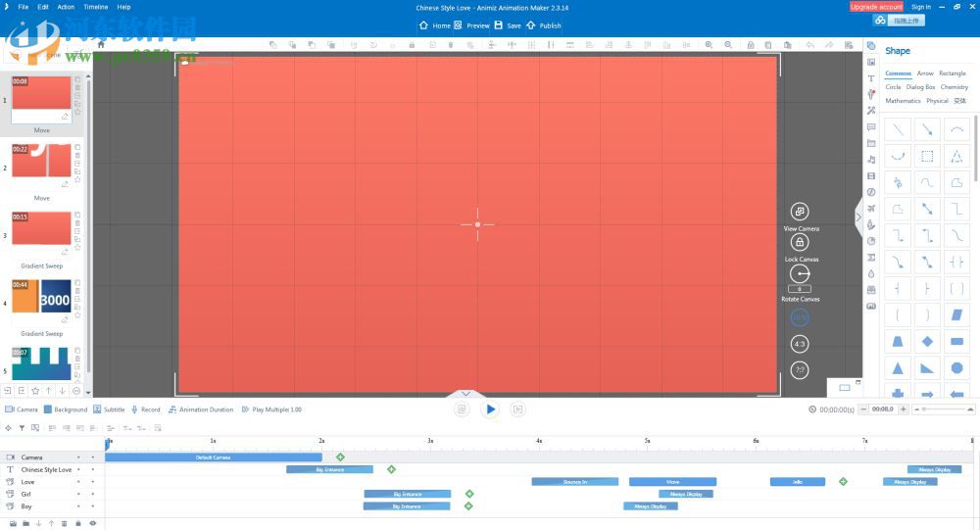Screen dimensions: 980x530
Task: Select the straight line shape
Action: [898, 129]
